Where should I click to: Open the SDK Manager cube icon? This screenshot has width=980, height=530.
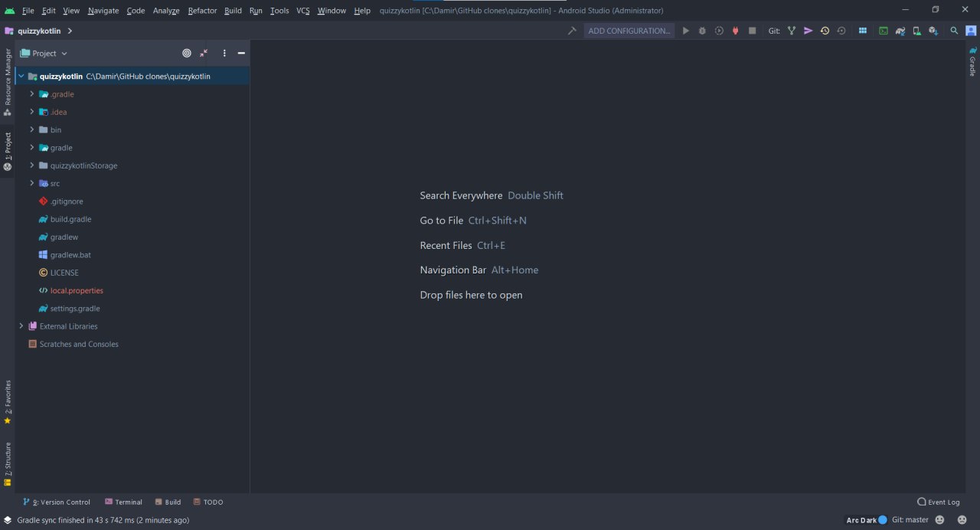click(x=933, y=31)
